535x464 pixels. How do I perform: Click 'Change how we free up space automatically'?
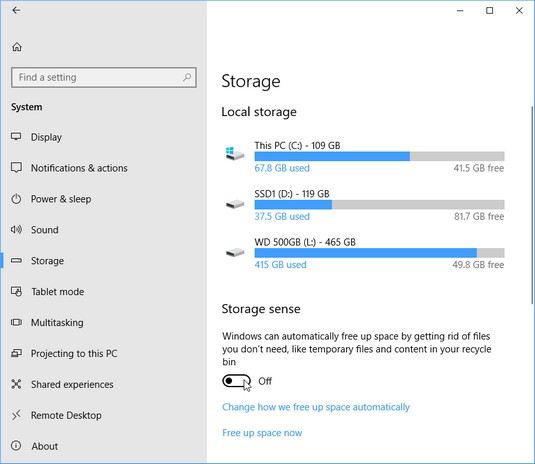(316, 407)
